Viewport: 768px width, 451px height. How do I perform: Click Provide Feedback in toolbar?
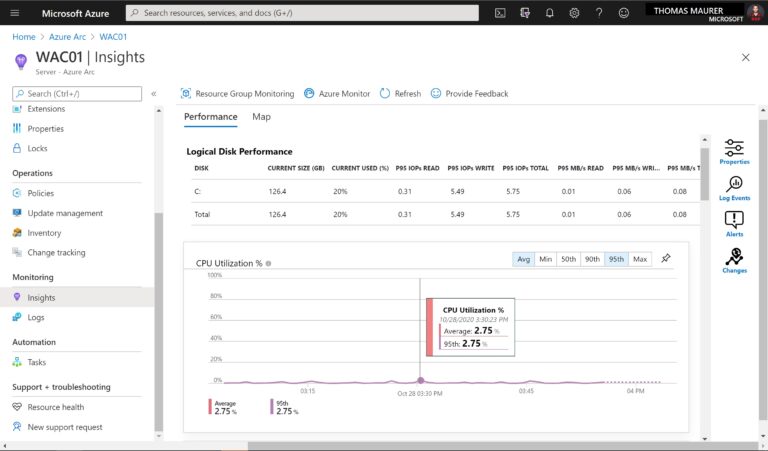469,94
